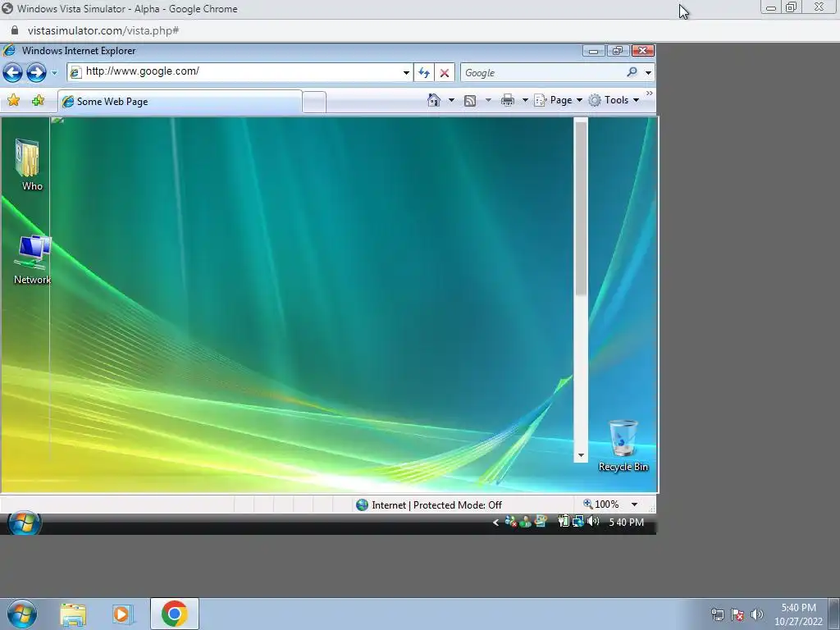Restore down the Internet Explorer window

(618, 51)
